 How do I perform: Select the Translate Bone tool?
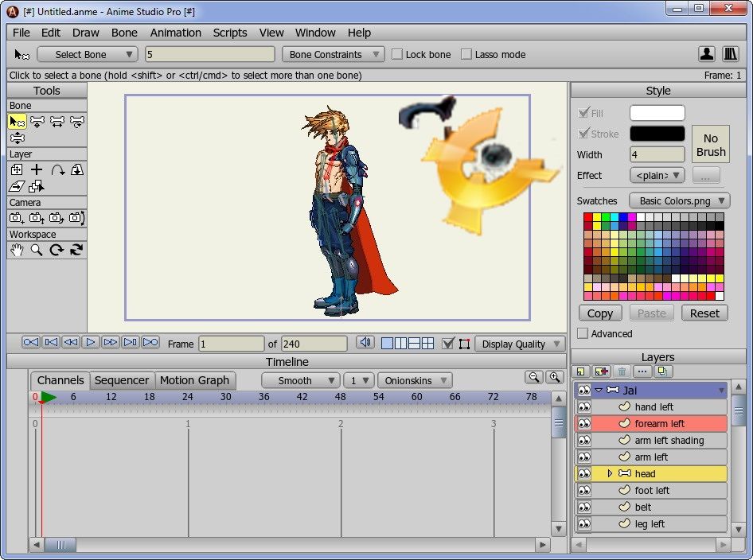(x=37, y=122)
